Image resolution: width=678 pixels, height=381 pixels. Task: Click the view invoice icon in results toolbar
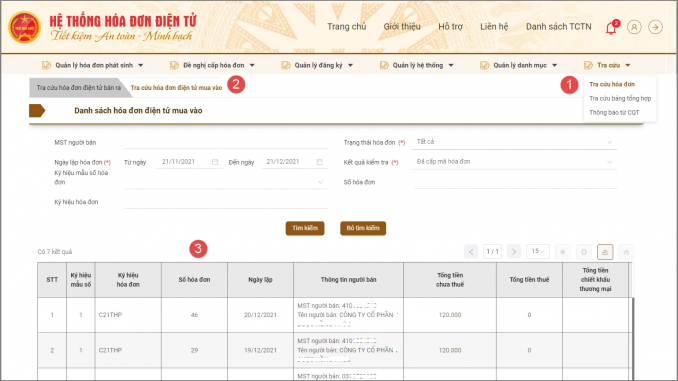tap(563, 252)
